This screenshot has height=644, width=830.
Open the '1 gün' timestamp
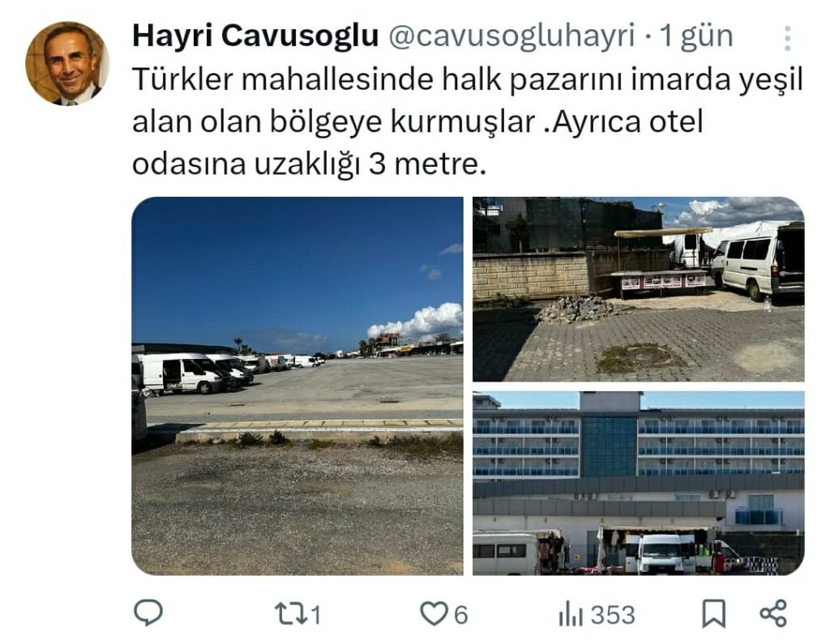pyautogui.click(x=696, y=36)
